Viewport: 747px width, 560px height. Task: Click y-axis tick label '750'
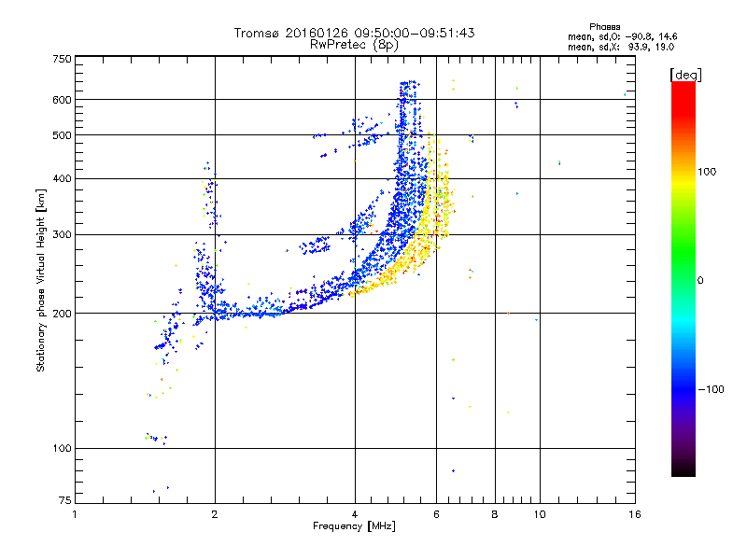[62, 59]
